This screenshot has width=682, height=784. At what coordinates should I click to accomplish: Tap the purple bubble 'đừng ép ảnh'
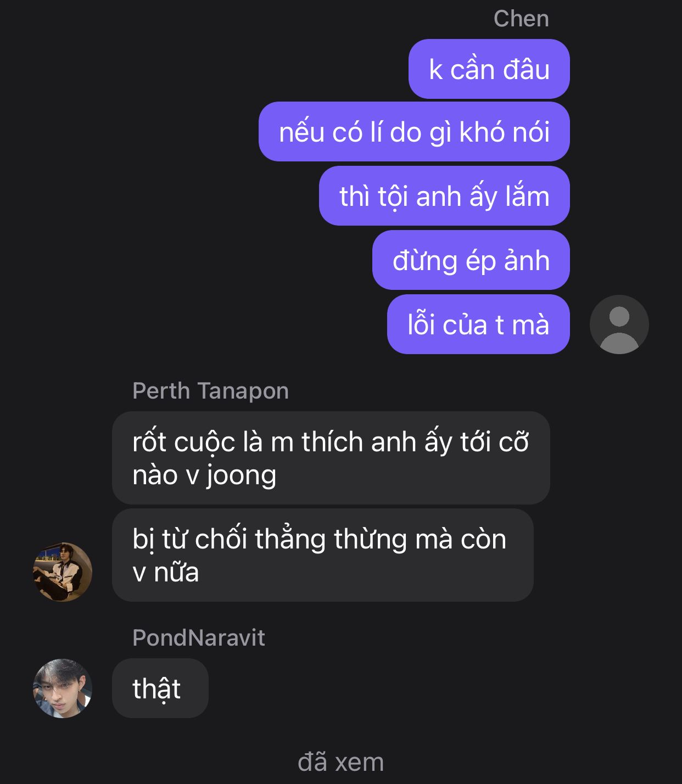tap(471, 260)
